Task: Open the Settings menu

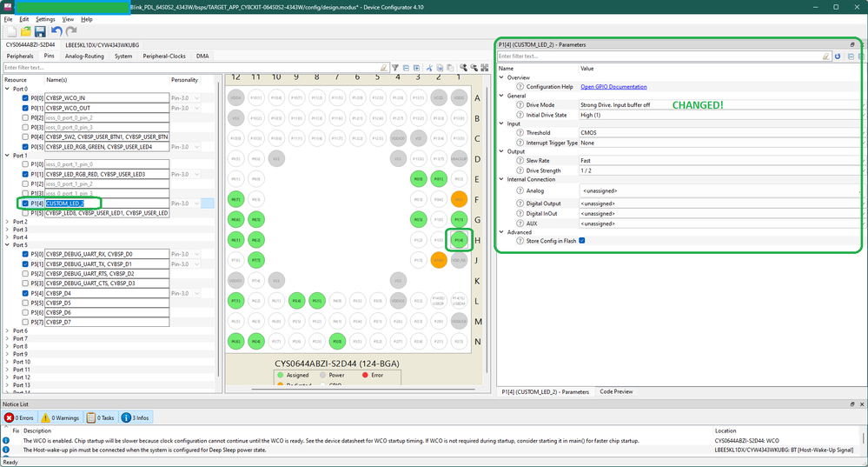Action: (45, 19)
